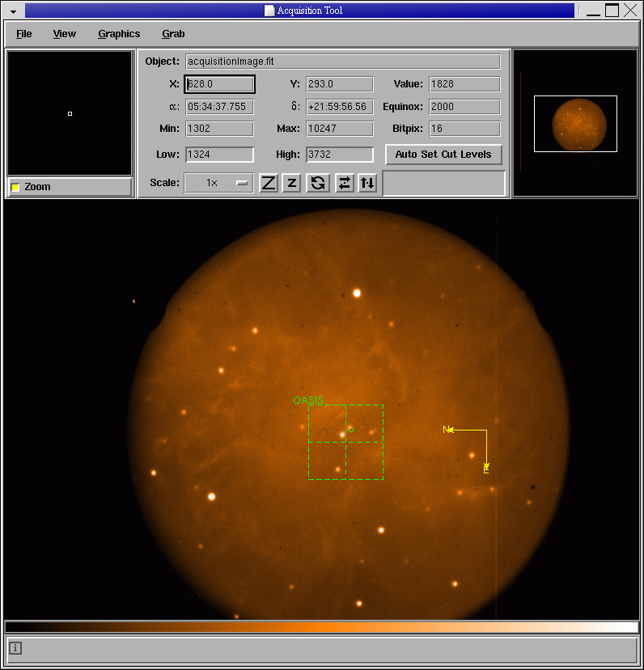This screenshot has height=670, width=644.
Task: Click the Low cut level field
Action: 219,155
